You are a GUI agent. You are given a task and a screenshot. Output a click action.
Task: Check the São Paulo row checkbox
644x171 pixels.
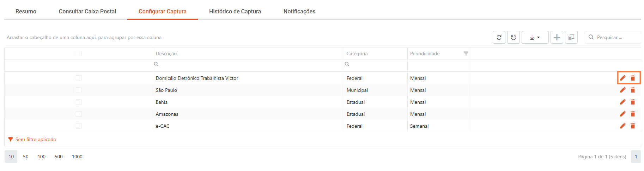pos(79,90)
